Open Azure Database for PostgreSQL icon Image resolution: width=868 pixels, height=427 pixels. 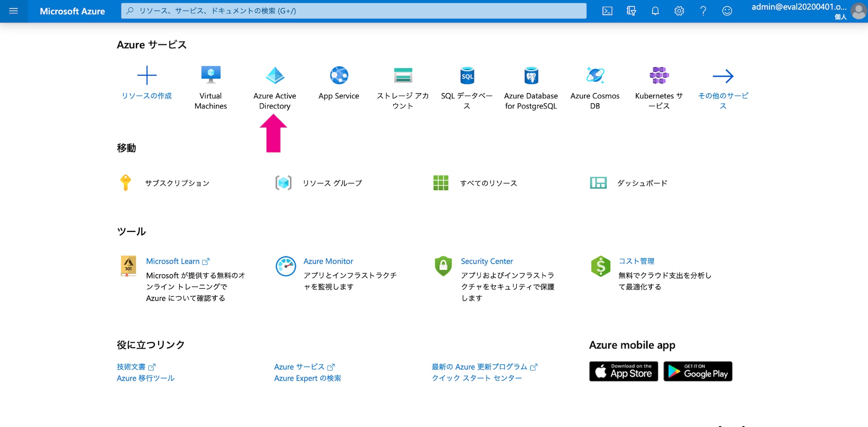pyautogui.click(x=531, y=75)
